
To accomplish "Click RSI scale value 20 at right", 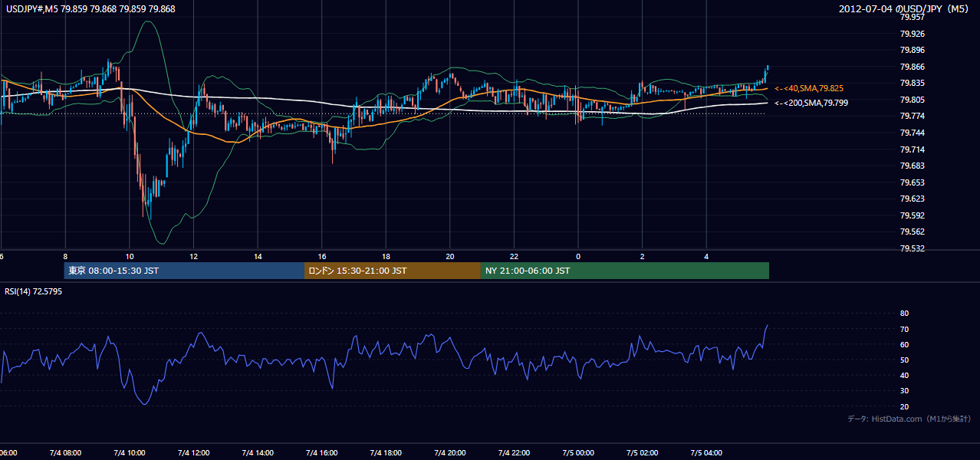I will coord(904,406).
